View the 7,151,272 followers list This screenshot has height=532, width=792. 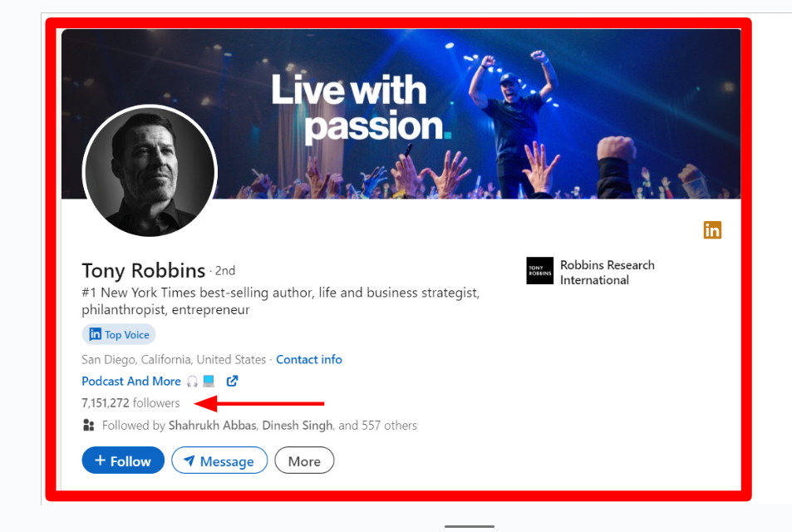(x=130, y=402)
